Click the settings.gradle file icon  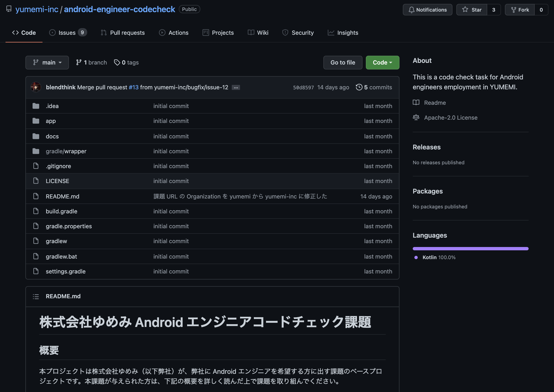coord(36,271)
